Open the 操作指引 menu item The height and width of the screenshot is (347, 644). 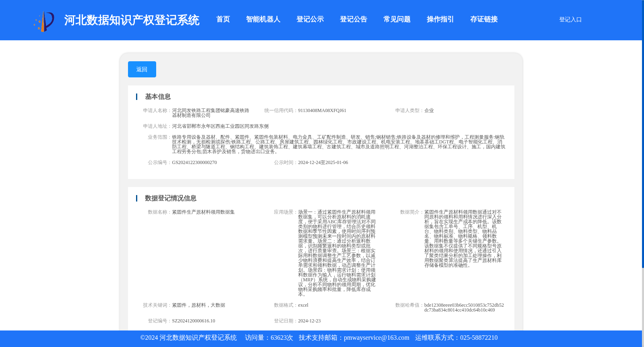[440, 19]
